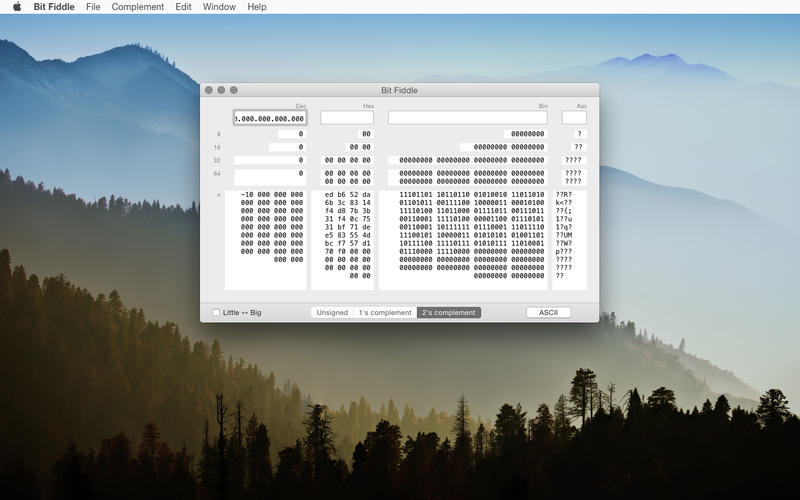Click the 64-bit ASCII field
Viewport: 800px width, 500px height.
click(x=574, y=177)
